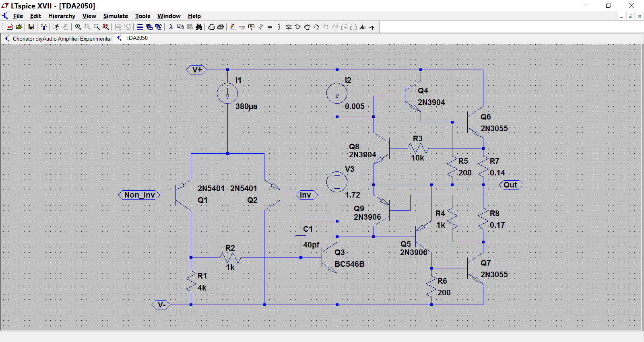Open the Simulate menu

[116, 16]
